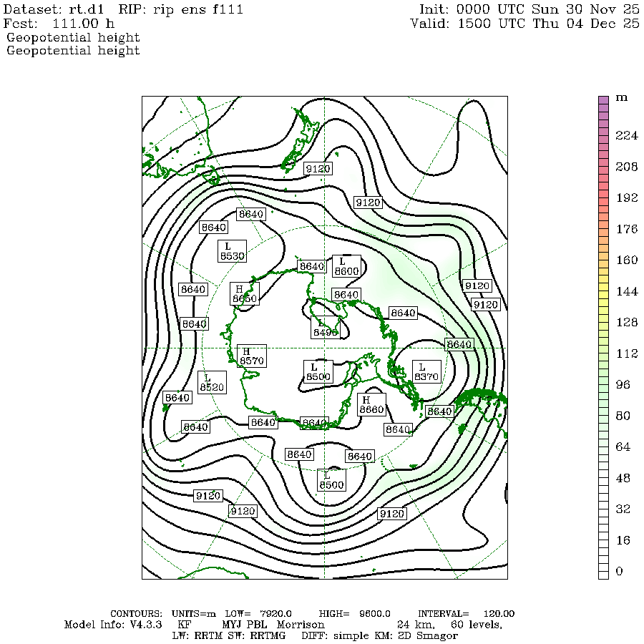This screenshot has height=644, width=644.
Task: Select the H 8650 high center label
Action: click(244, 293)
